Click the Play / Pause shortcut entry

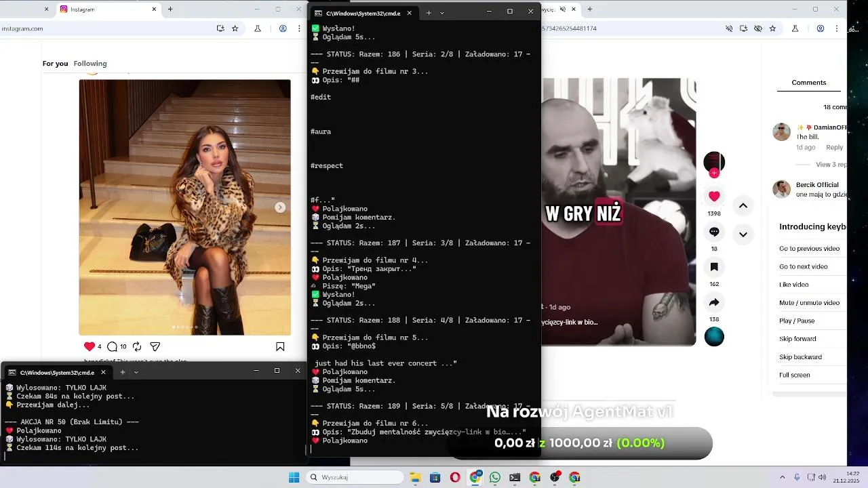click(797, 321)
